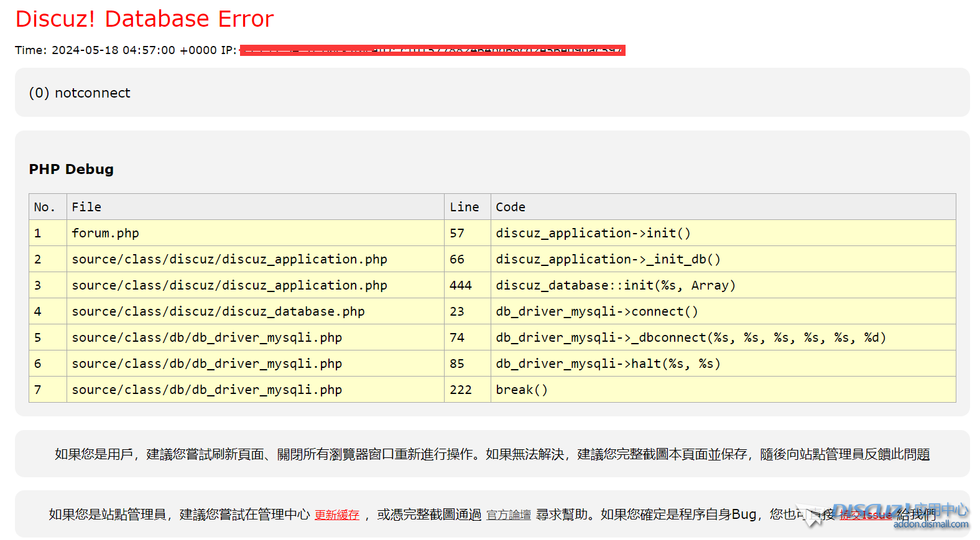The height and width of the screenshot is (540, 980).
Task: Click the file cell in row No. 2
Action: [x=256, y=259]
